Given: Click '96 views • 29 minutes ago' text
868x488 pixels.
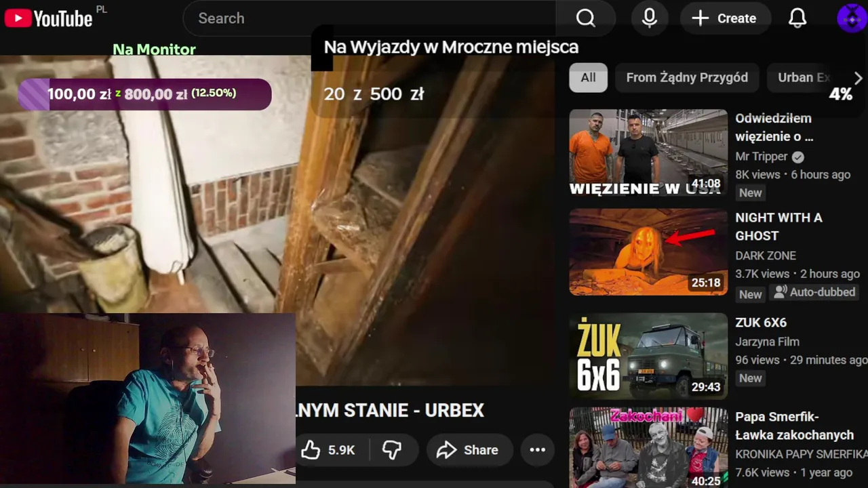Looking at the screenshot, I should (x=801, y=360).
